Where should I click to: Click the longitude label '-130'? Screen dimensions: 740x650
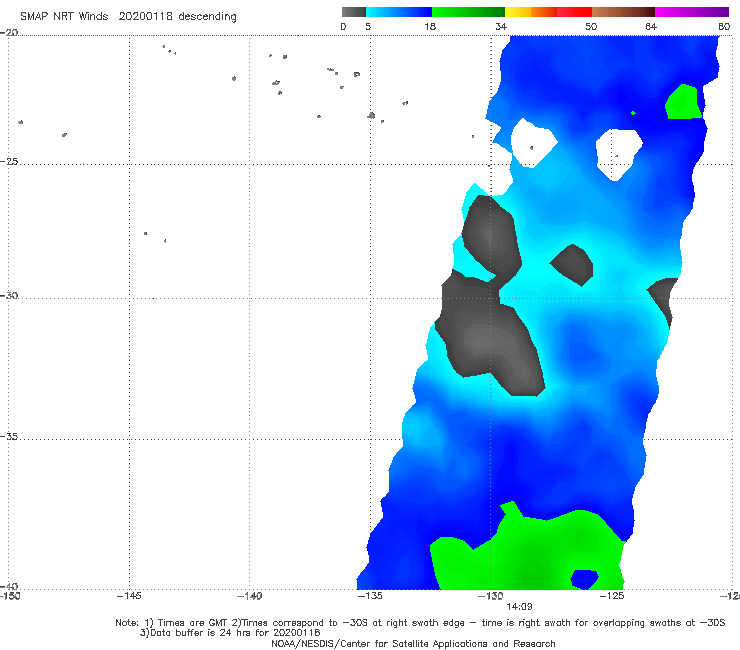click(491, 596)
